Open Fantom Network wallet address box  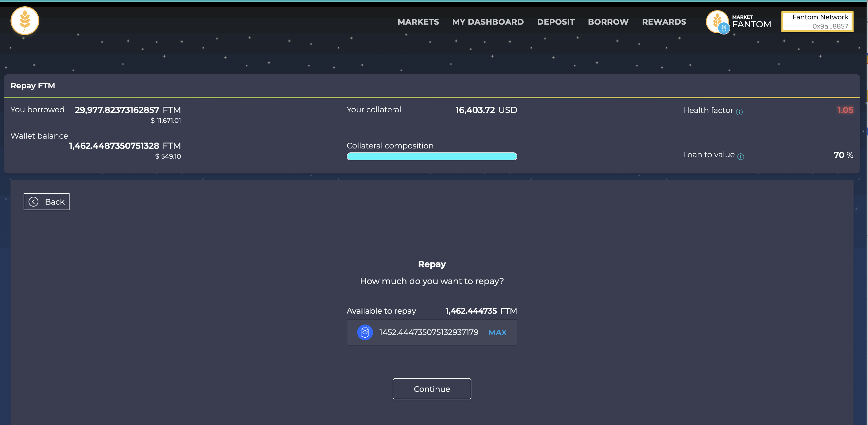[x=817, y=22]
